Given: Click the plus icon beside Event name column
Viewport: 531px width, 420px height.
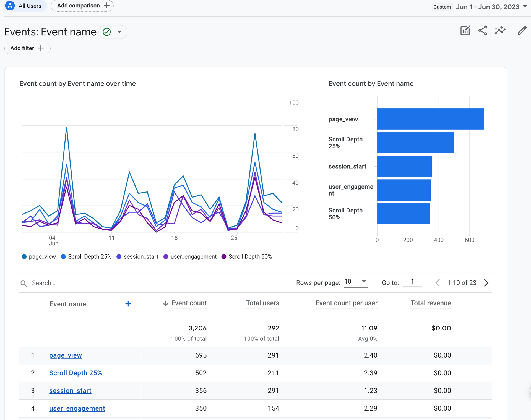Looking at the screenshot, I should [128, 304].
